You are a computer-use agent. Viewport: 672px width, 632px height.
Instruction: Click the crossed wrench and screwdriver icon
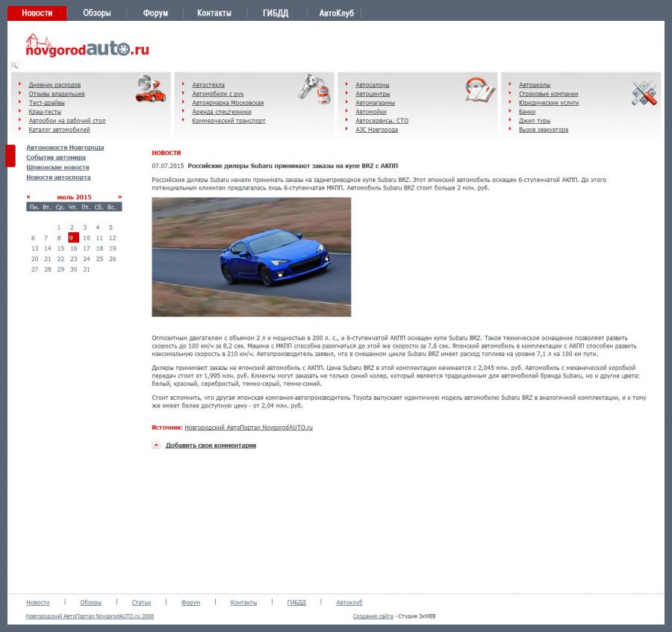pos(644,93)
